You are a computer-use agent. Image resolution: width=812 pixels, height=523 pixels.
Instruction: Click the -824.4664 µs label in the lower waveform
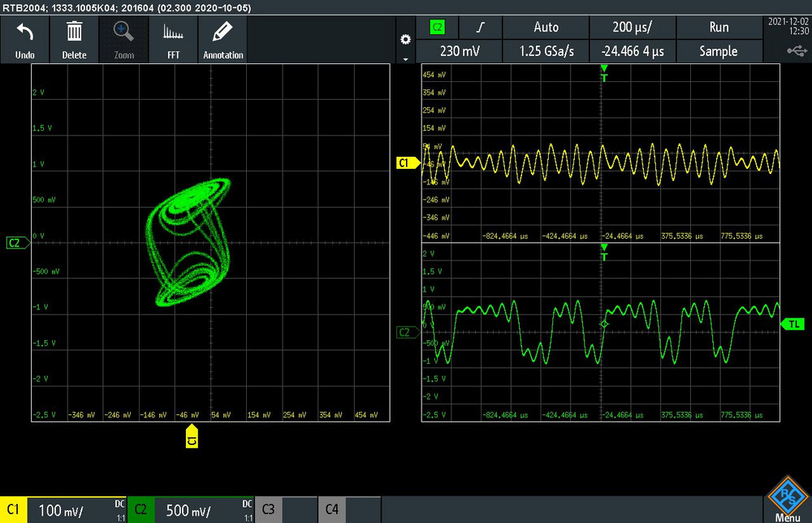[x=505, y=415]
